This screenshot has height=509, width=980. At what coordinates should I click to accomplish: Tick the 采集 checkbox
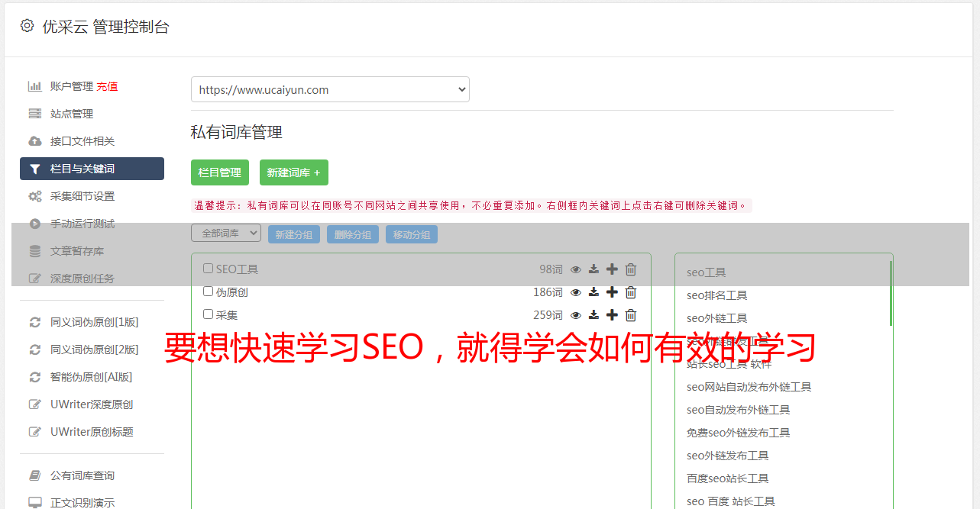208,314
